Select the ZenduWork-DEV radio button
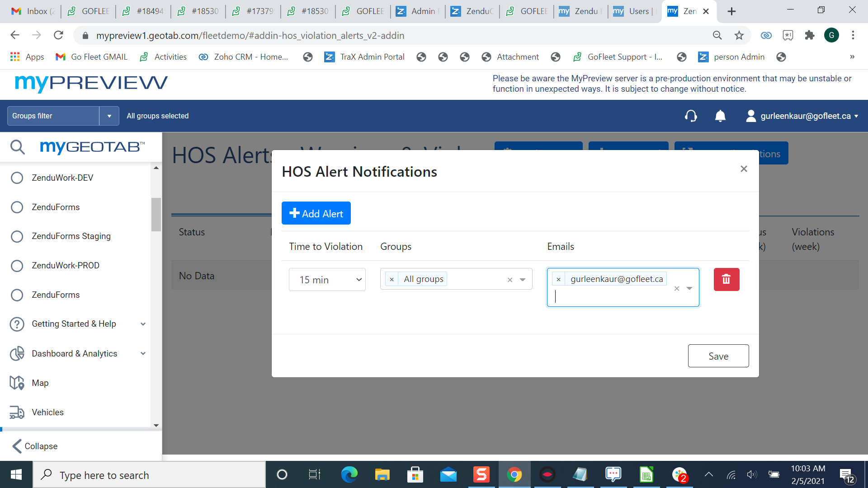Viewport: 868px width, 488px height. 17,178
